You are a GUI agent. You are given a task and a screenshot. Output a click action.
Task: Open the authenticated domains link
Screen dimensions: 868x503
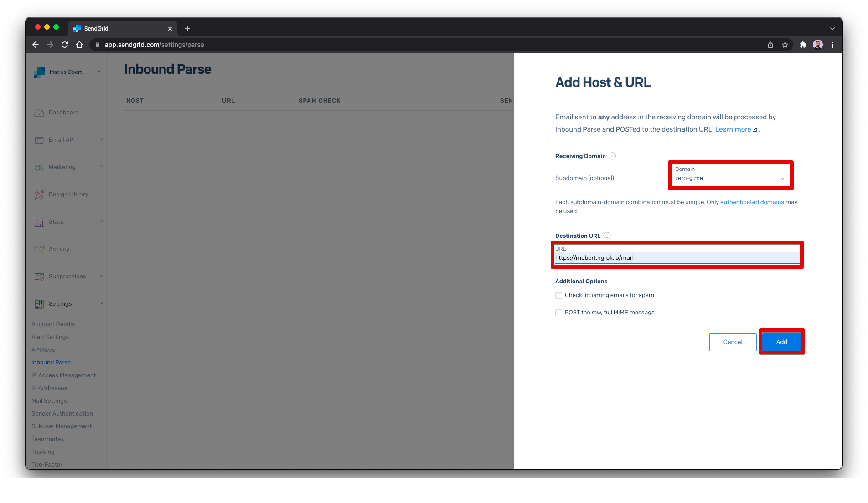[x=752, y=202]
